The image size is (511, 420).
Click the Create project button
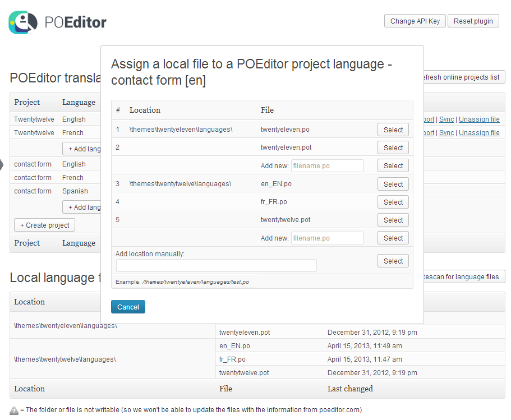pyautogui.click(x=44, y=225)
